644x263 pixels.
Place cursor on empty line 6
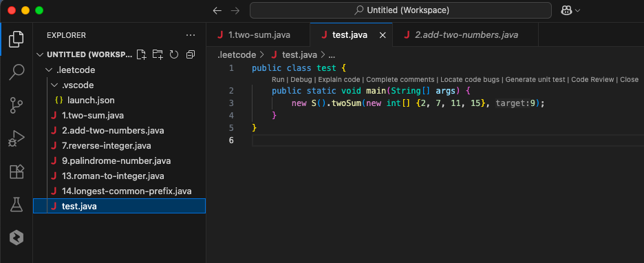pos(448,140)
